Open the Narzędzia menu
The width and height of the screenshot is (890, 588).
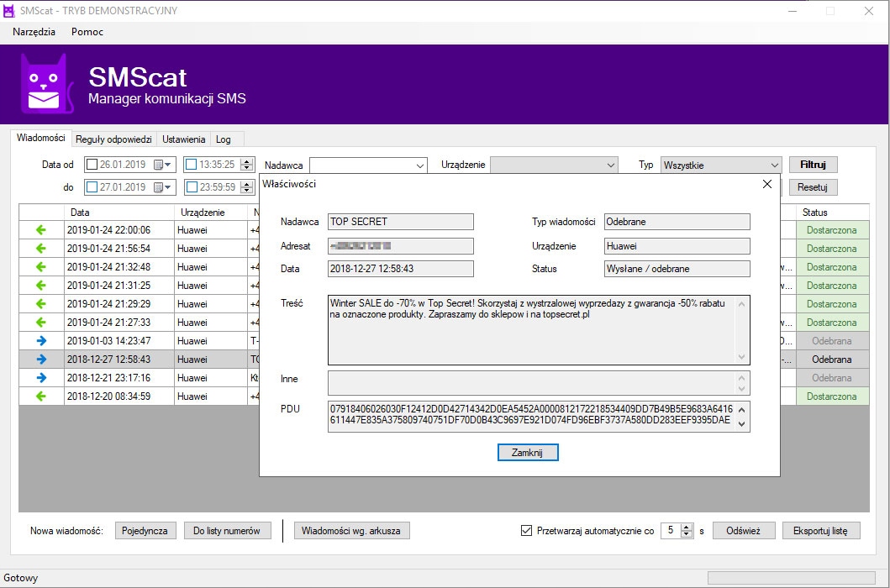click(x=34, y=32)
